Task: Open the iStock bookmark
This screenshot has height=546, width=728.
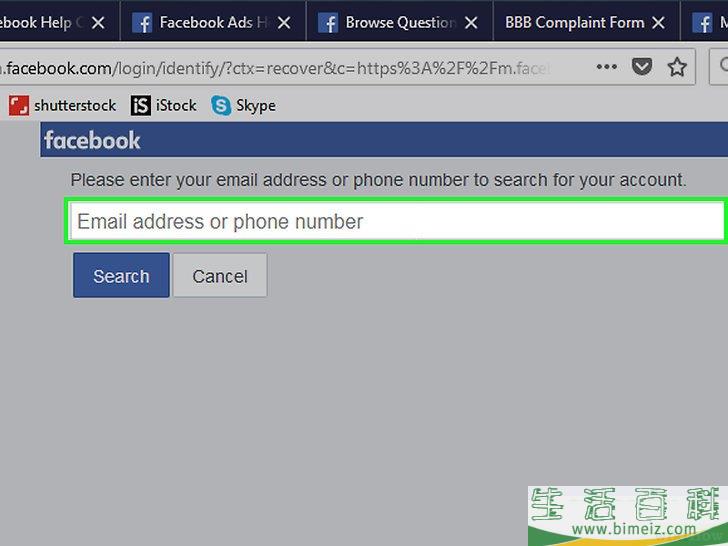Action: [163, 105]
